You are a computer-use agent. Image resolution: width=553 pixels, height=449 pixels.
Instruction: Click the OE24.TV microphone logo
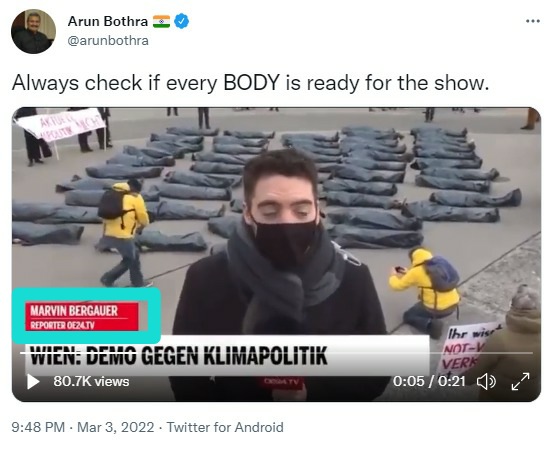tap(281, 382)
